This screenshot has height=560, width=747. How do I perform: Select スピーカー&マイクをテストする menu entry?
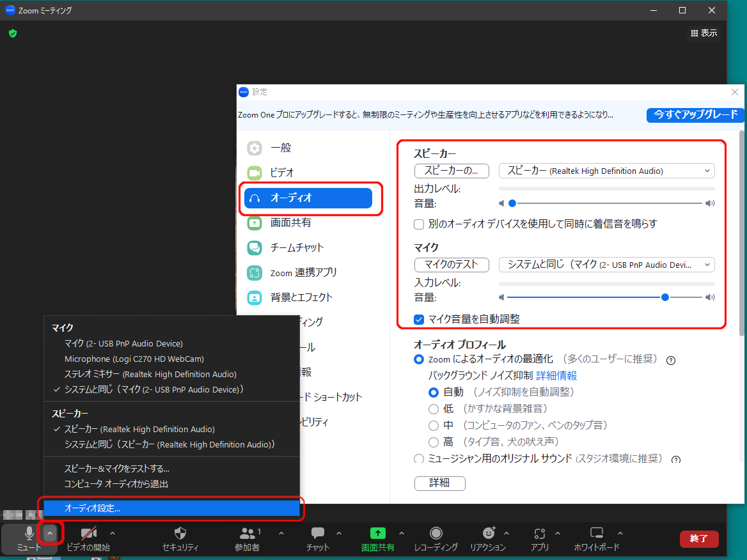(x=171, y=469)
